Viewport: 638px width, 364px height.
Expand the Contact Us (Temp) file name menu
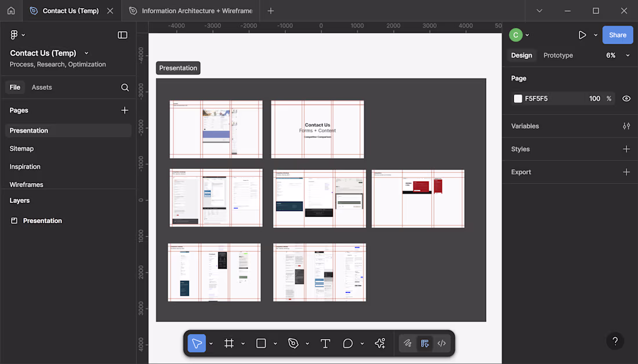pos(86,53)
